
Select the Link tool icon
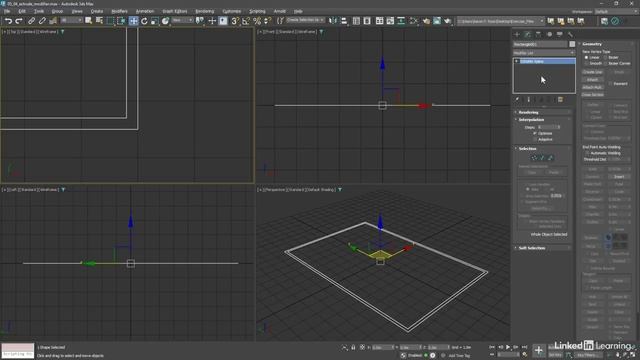coord(31,21)
